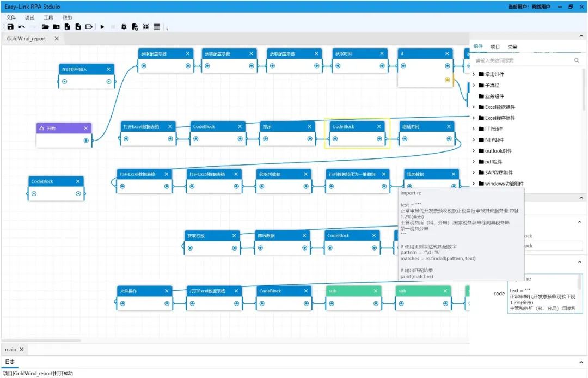The image size is (588, 378).
Task: Switch to the 变量 tab
Action: tap(512, 47)
